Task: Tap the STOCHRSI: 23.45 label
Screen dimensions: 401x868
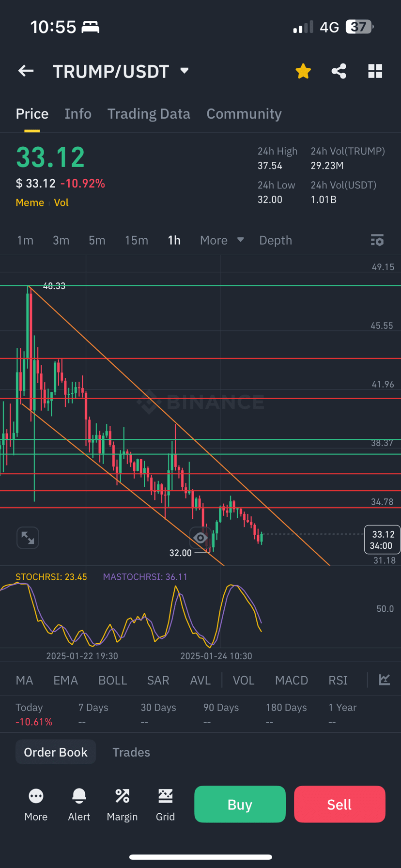Action: [x=51, y=577]
